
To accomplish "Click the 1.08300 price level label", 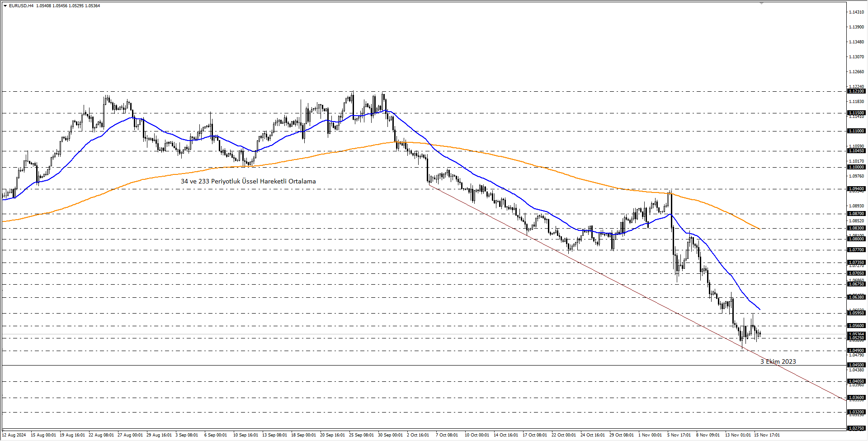I will pyautogui.click(x=856, y=228).
